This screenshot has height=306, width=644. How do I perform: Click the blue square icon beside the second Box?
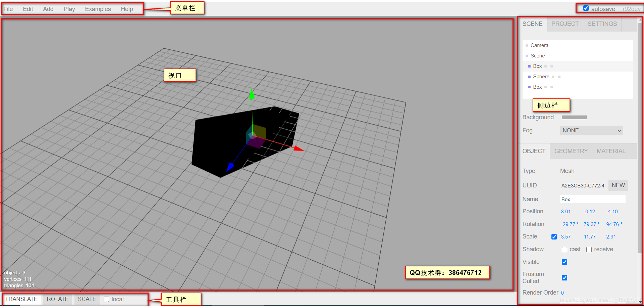(529, 87)
